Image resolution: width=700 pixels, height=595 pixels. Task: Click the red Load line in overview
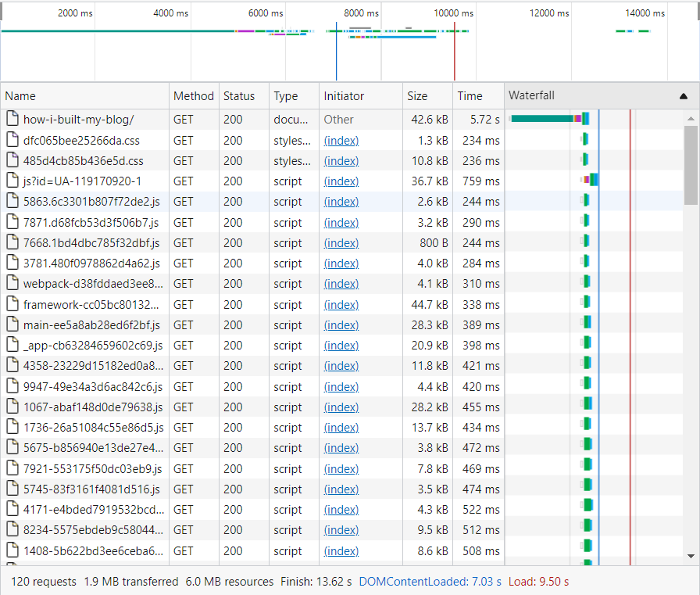[x=455, y=52]
